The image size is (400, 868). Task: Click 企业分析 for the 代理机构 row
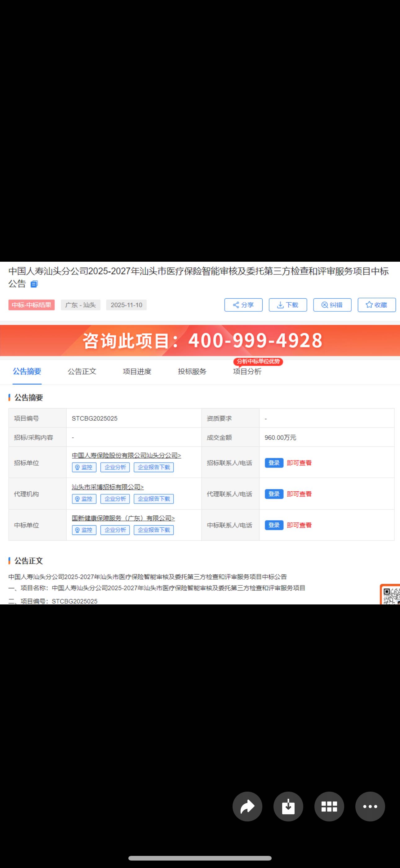pos(115,499)
